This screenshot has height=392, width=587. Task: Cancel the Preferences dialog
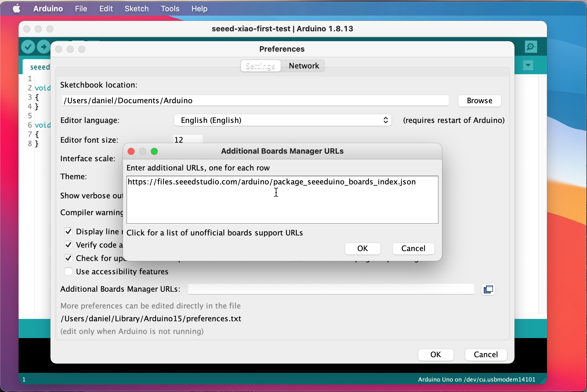(x=486, y=355)
